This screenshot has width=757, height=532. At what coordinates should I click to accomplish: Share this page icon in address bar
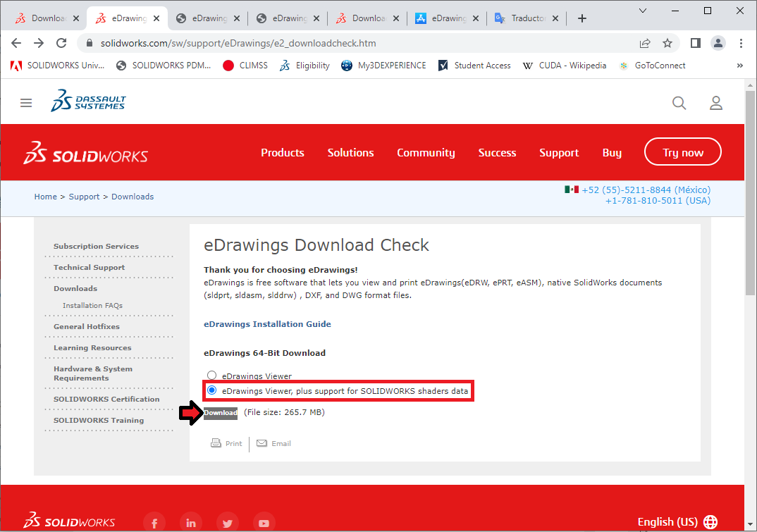(x=645, y=44)
